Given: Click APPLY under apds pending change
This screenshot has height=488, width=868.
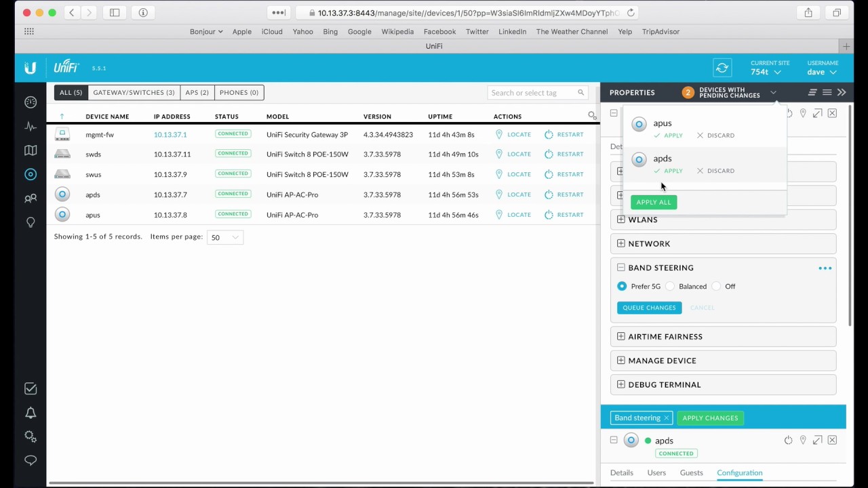Looking at the screenshot, I should tap(669, 171).
